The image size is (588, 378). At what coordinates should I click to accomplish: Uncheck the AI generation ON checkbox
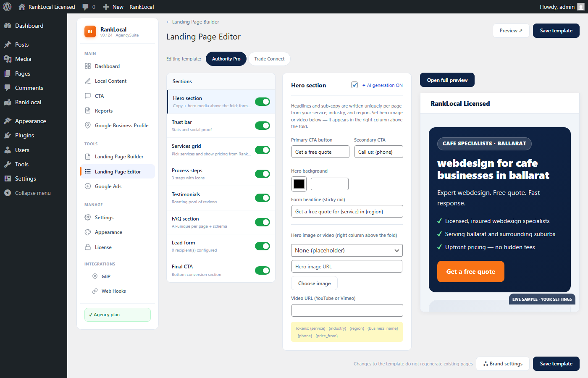click(x=354, y=85)
